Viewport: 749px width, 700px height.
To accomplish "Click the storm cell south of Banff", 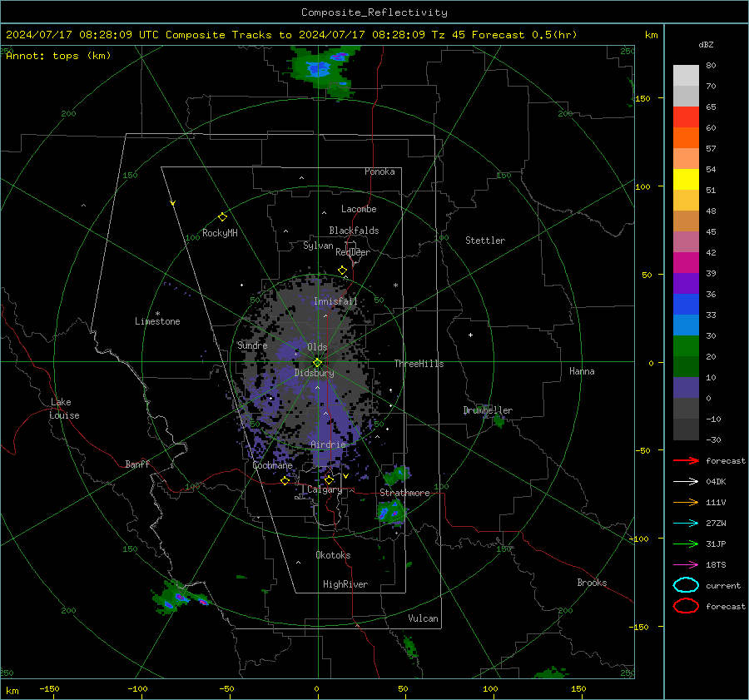I will click(x=179, y=596).
